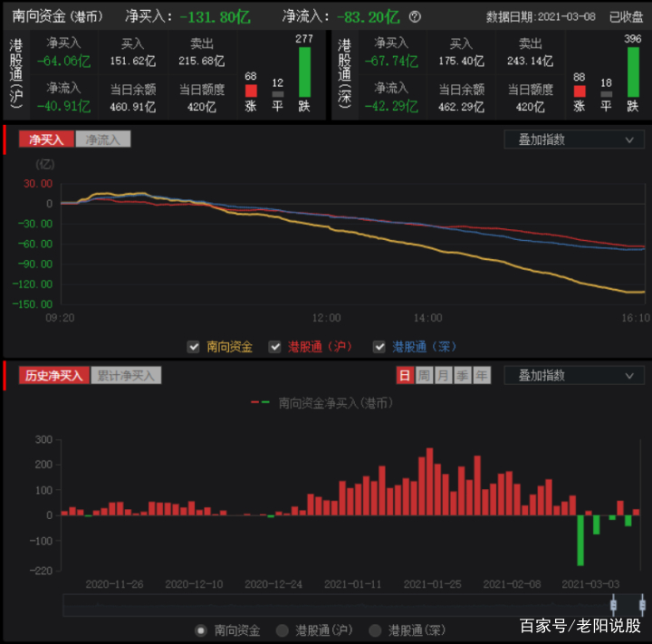Toggle the 港股通(沪) line checkbox
The width and height of the screenshot is (652, 644).
273,347
